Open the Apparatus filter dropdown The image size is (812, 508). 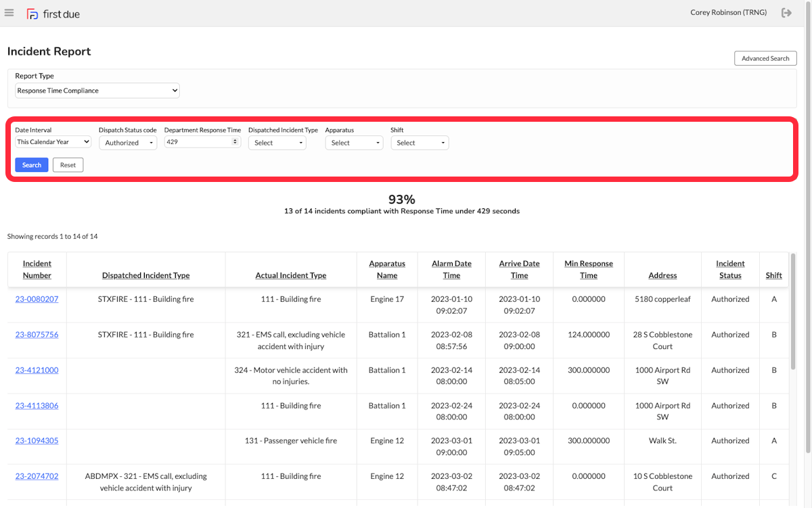coord(354,143)
